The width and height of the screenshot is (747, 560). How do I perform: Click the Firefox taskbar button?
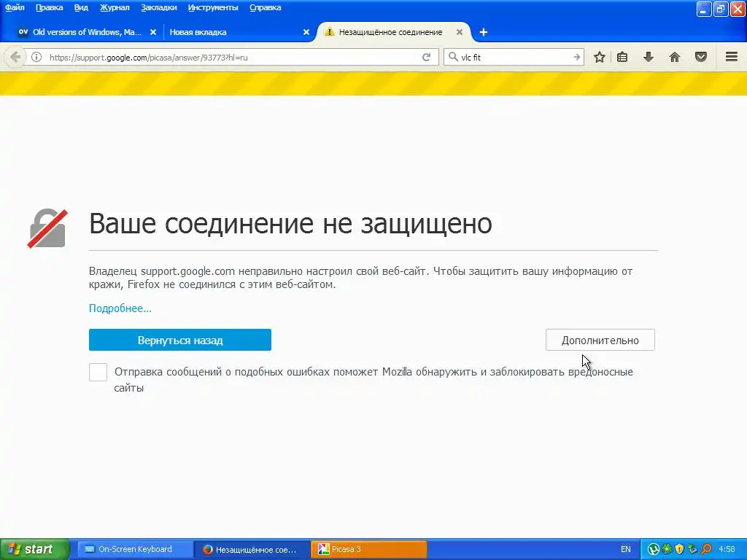point(252,549)
